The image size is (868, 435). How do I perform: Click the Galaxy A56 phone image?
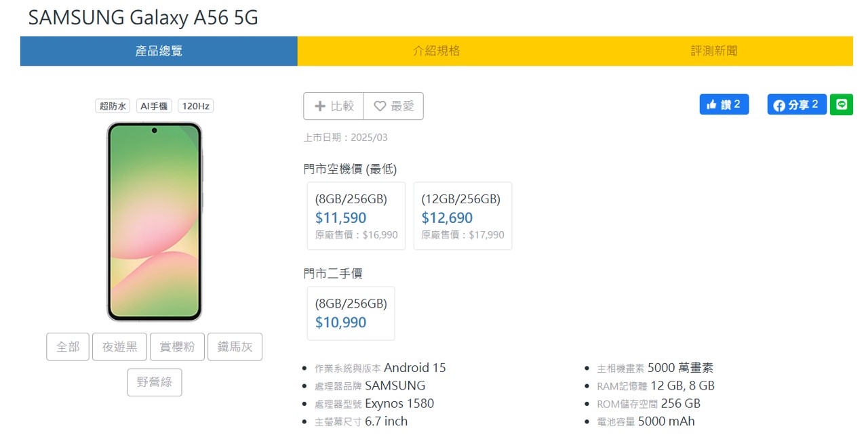click(x=155, y=222)
